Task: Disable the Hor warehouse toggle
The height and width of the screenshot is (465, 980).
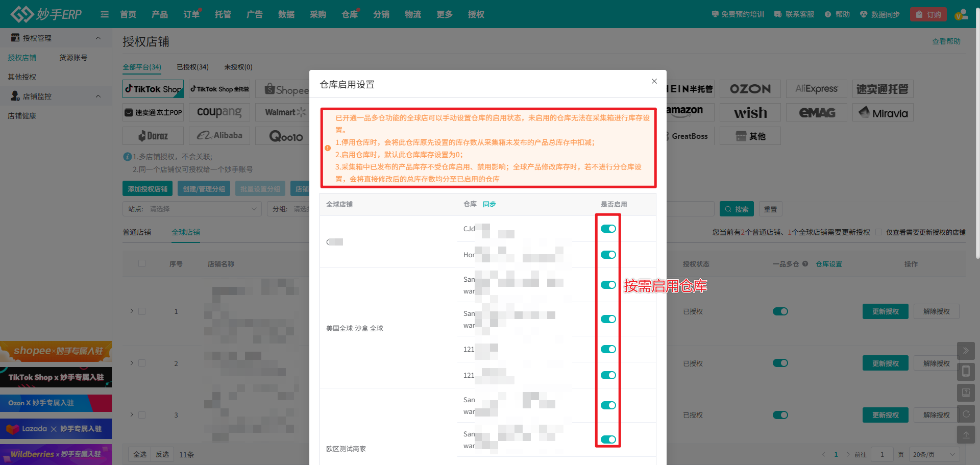Action: 608,255
